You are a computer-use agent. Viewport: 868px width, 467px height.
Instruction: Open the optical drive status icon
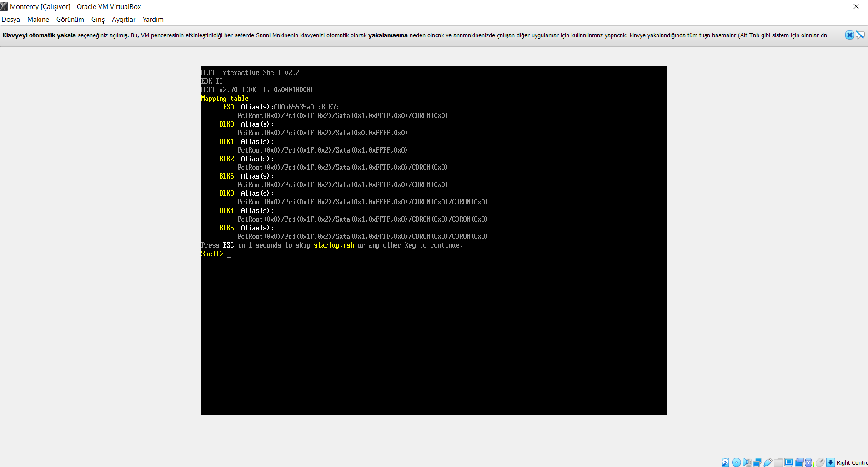tap(737, 462)
